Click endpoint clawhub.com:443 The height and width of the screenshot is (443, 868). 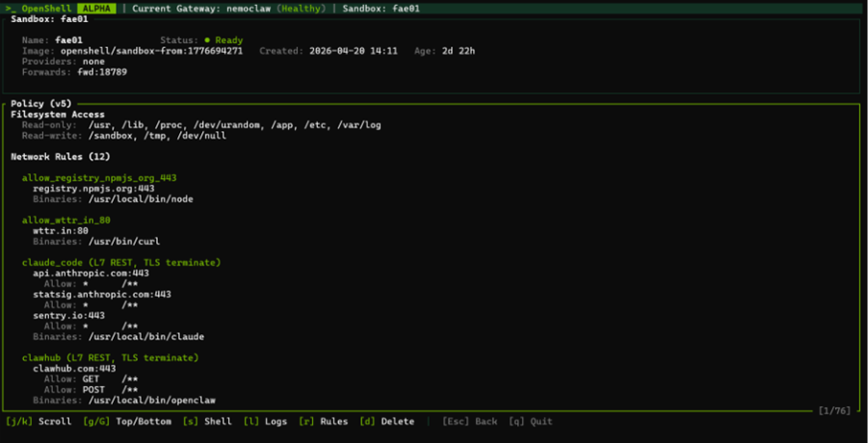(74, 368)
